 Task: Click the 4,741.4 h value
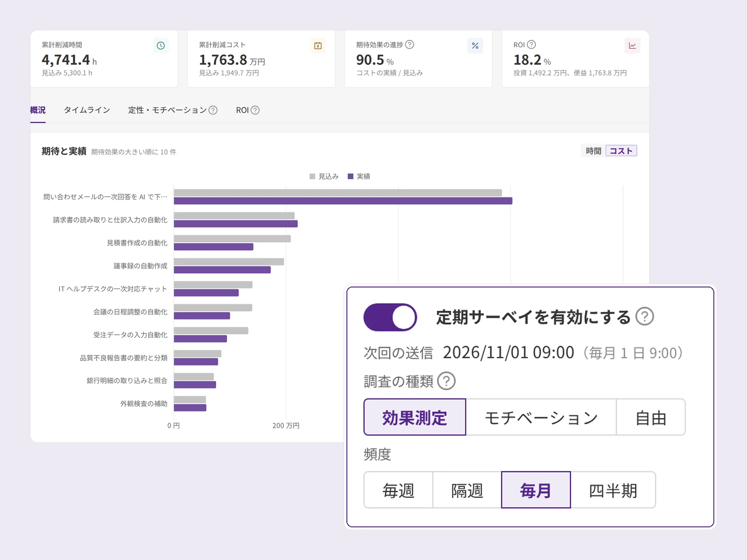69,60
